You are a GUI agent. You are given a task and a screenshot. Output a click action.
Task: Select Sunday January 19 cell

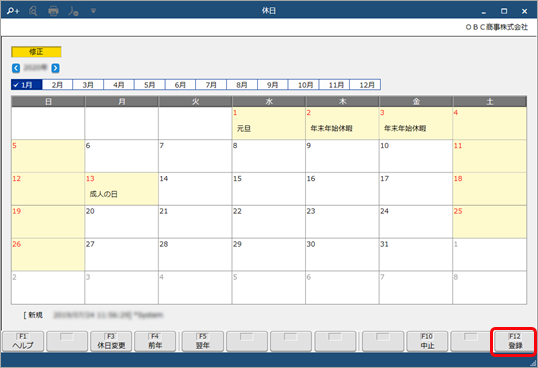[x=48, y=222]
